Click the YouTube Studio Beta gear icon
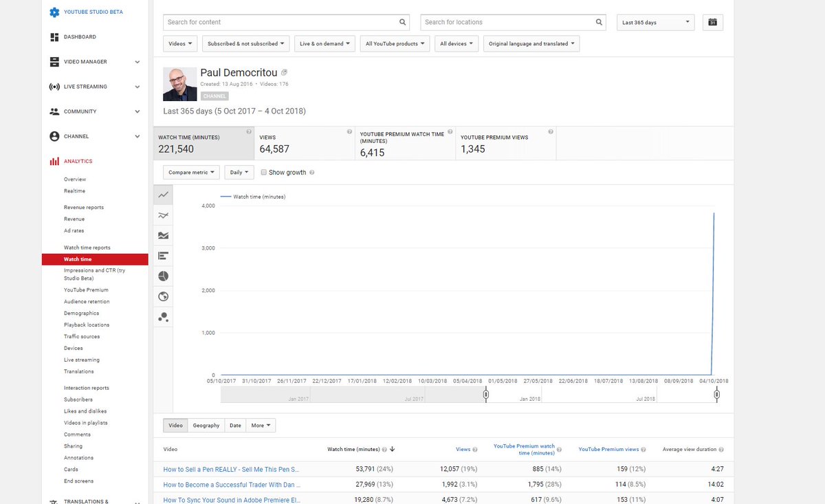 tap(54, 12)
